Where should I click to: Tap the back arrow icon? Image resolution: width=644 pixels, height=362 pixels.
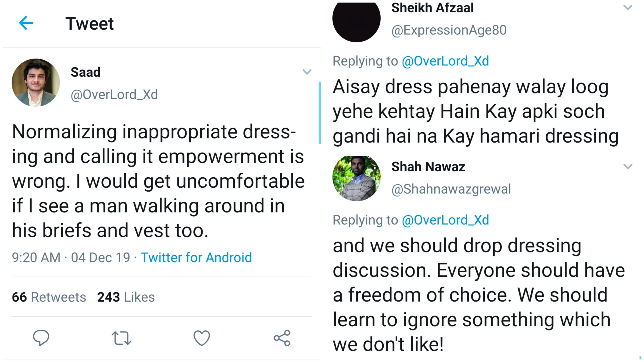(26, 23)
